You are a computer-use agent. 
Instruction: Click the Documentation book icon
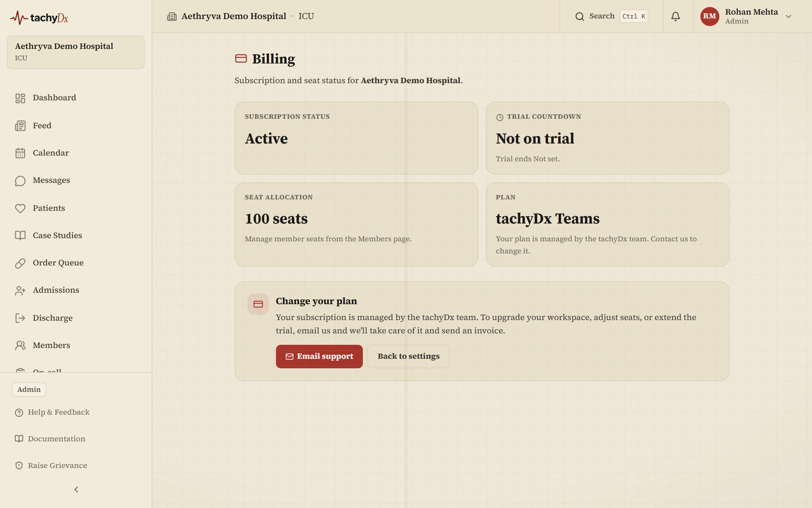click(19, 439)
